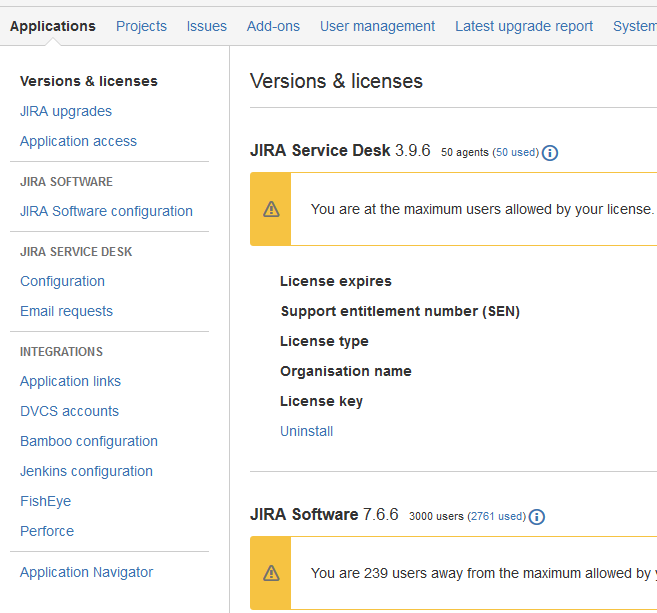Open Latest upgrade report tab

coord(524,26)
